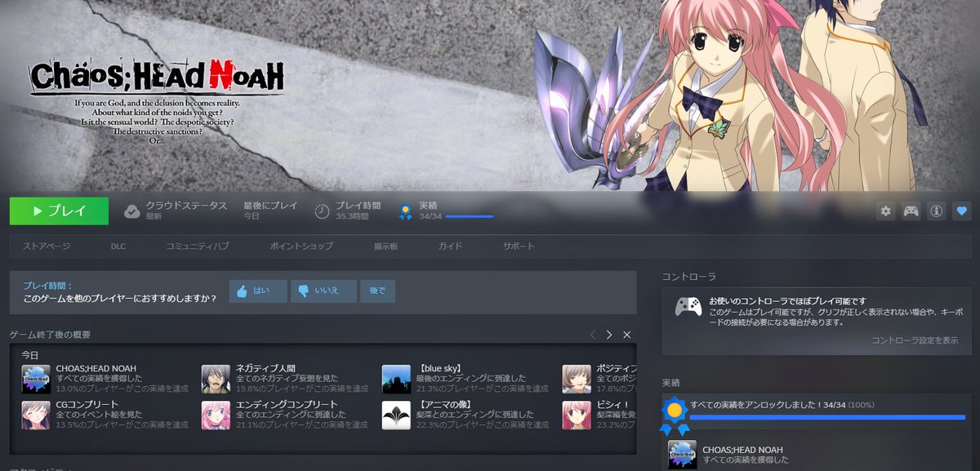980x471 pixels.
Task: Click the 実績 section header on right
Action: coord(670,382)
